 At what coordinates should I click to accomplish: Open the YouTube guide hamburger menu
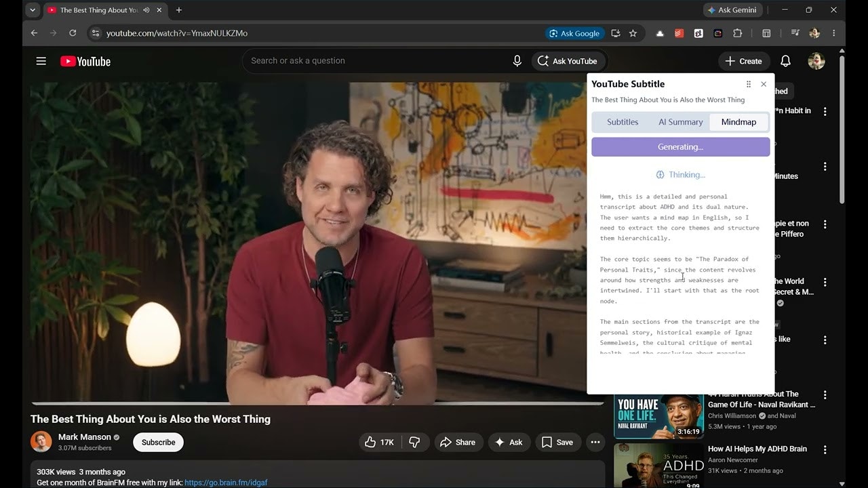click(x=41, y=61)
